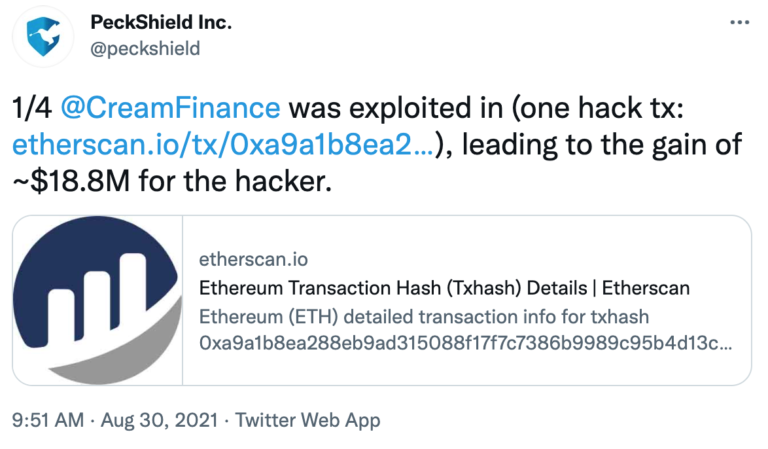Screen dimensions: 768x449
Task: Click the 'was exploited in' tweet text
Action: [x=396, y=108]
